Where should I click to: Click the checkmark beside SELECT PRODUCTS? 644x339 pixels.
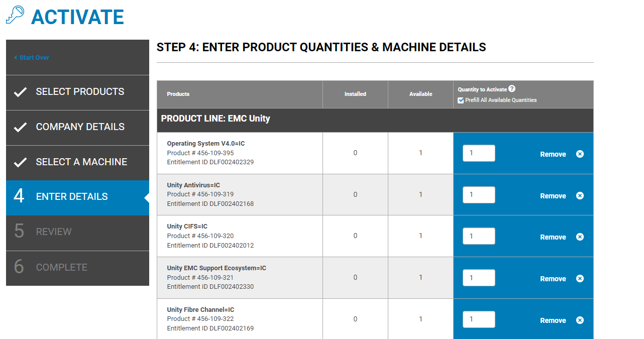[21, 91]
